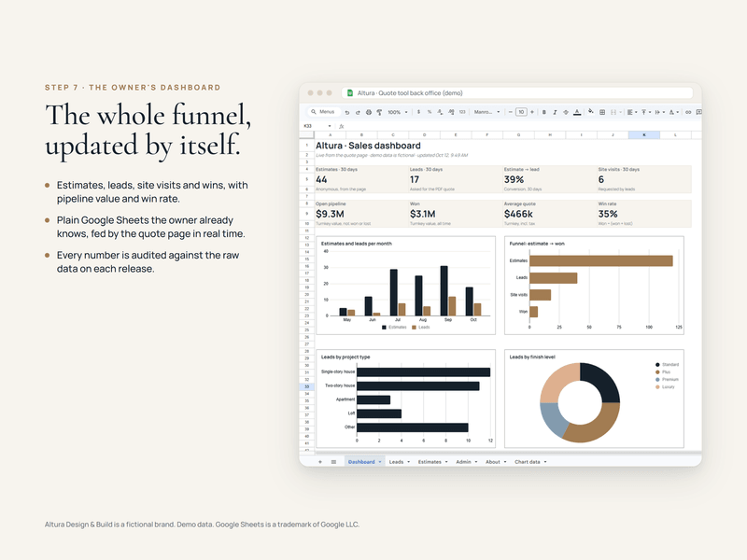Image resolution: width=747 pixels, height=560 pixels.
Task: Click the Print icon
Action: pos(368,112)
